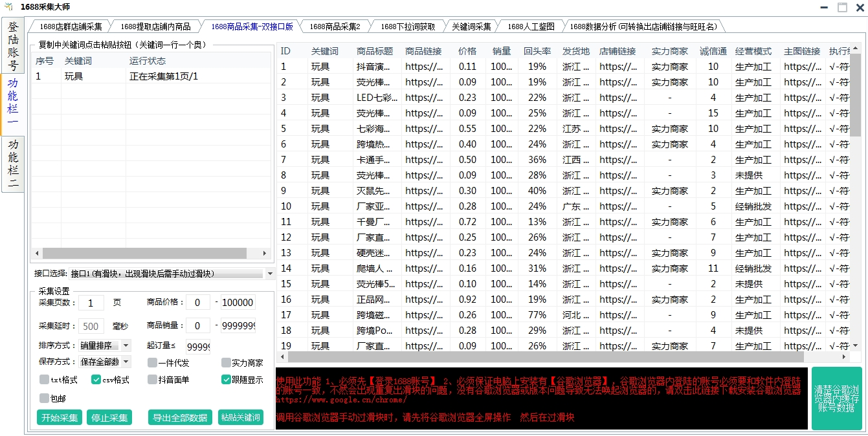
Task: Open the 1688商品采集2 tab
Action: pos(335,27)
